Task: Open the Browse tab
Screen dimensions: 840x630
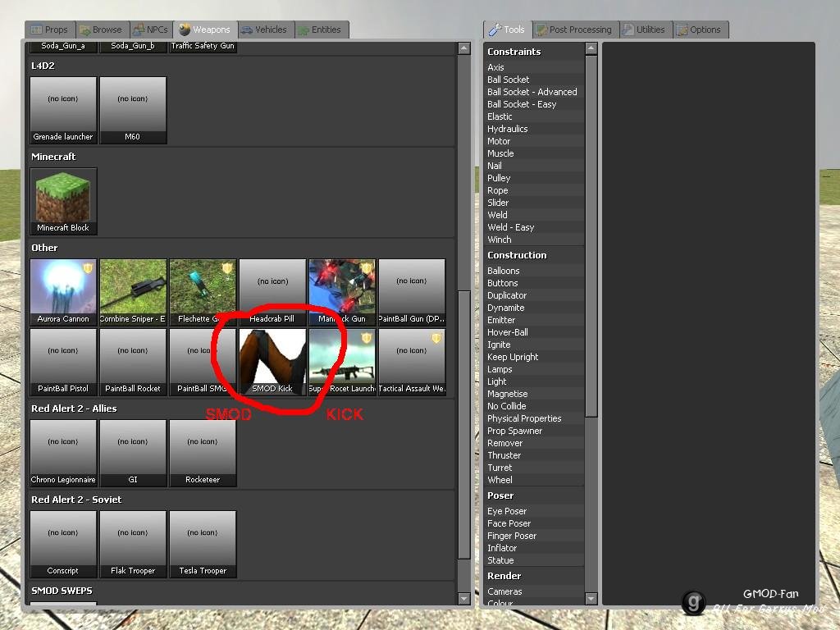Action: coord(101,30)
